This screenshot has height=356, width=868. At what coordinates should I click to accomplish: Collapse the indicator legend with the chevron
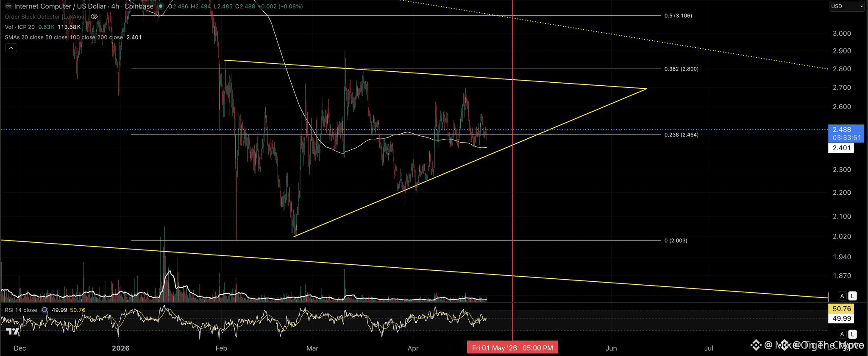pyautogui.click(x=11, y=48)
